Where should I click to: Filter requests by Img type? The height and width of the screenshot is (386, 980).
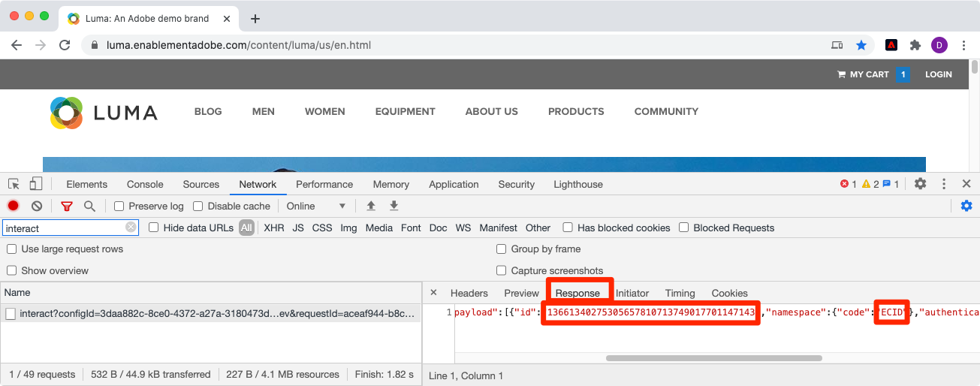click(348, 228)
